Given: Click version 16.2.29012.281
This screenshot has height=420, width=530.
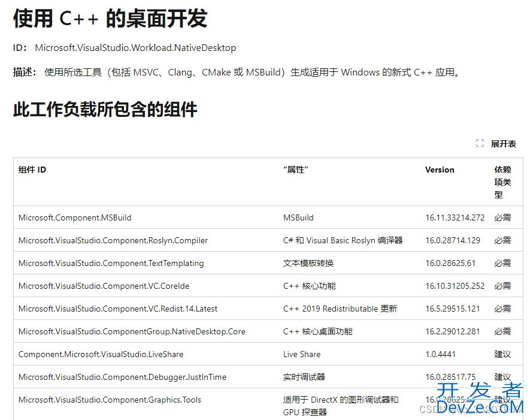Looking at the screenshot, I should coord(453,331).
